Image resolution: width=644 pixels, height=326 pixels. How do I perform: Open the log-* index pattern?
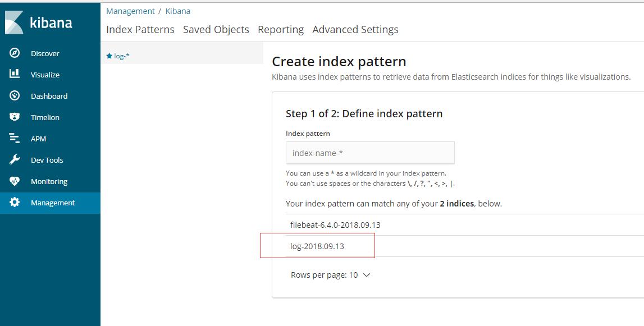click(x=122, y=56)
